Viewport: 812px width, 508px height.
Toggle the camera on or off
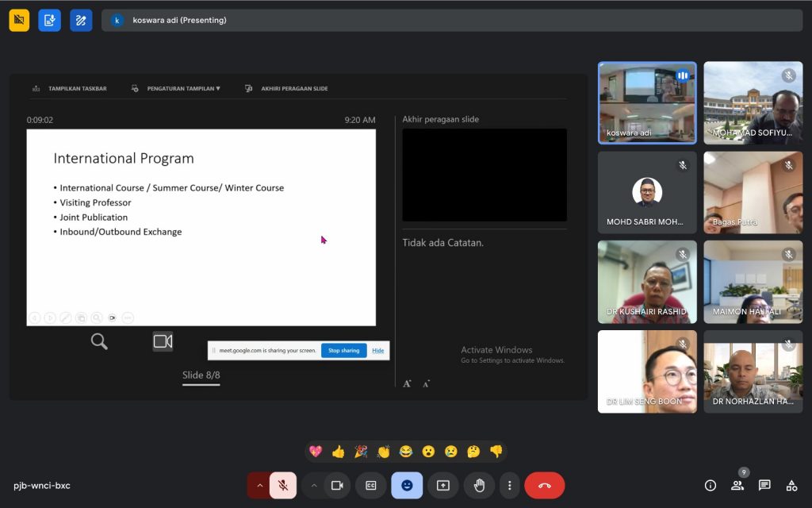tap(337, 485)
